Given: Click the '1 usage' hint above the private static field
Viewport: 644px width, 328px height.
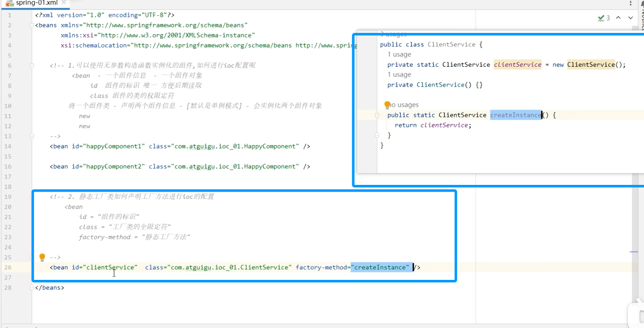Looking at the screenshot, I should point(399,54).
